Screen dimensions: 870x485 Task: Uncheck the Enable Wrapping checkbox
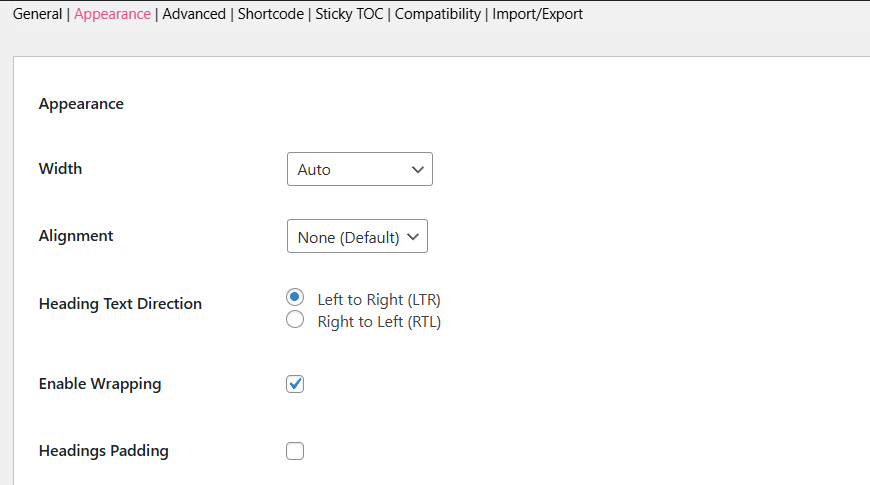(x=295, y=384)
